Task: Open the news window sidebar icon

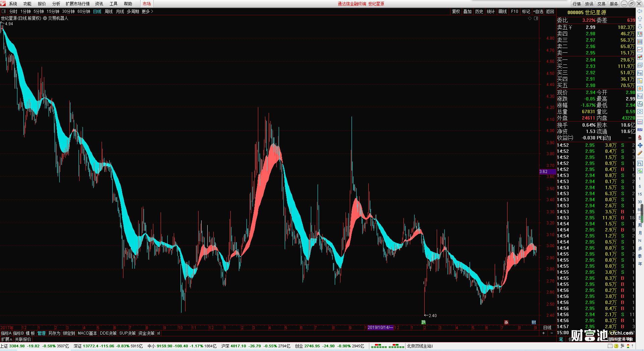Action: [x=640, y=65]
